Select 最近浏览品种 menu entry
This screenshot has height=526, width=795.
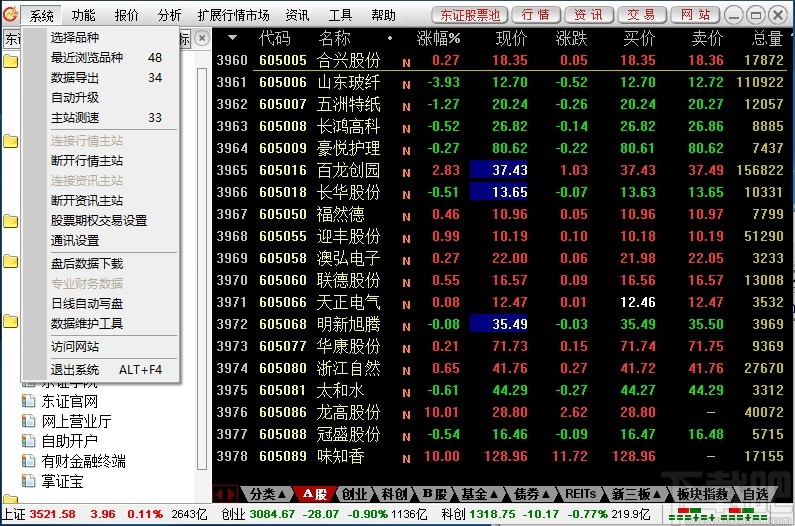[100, 57]
